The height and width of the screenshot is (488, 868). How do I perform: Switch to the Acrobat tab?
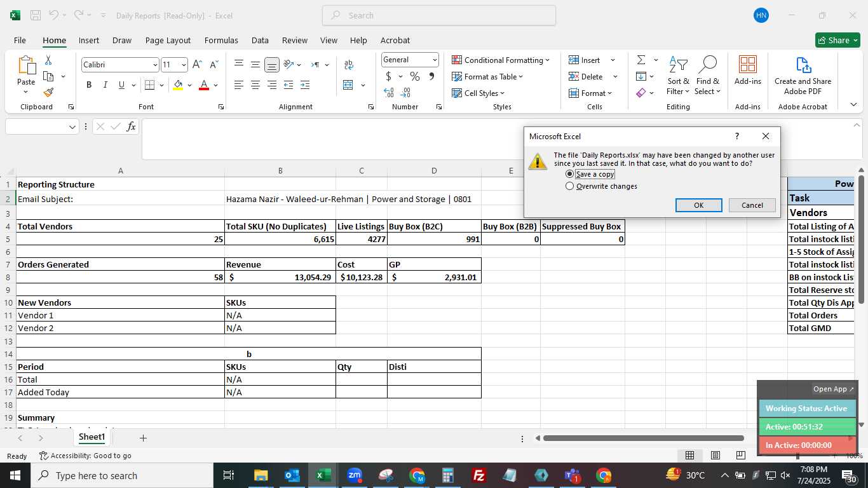[395, 40]
